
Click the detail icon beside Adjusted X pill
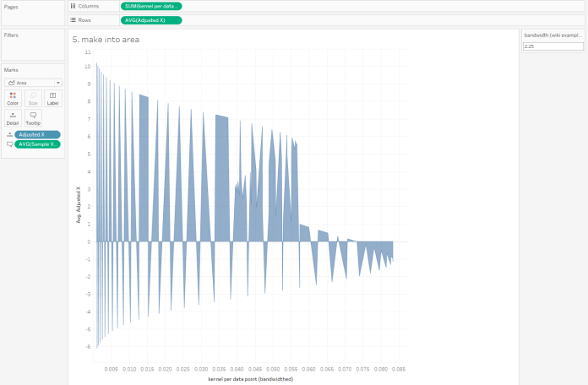[8, 134]
